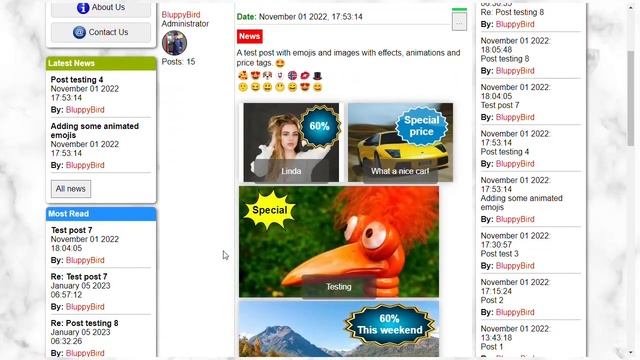640x360 pixels.
Task: Open the mountain image with 60% This weekend
Action: [x=339, y=329]
